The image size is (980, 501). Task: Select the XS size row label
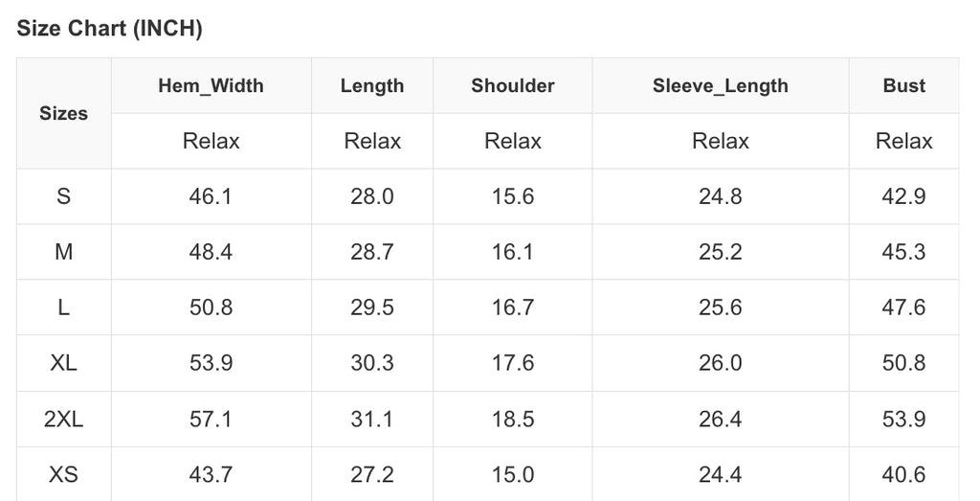click(63, 474)
